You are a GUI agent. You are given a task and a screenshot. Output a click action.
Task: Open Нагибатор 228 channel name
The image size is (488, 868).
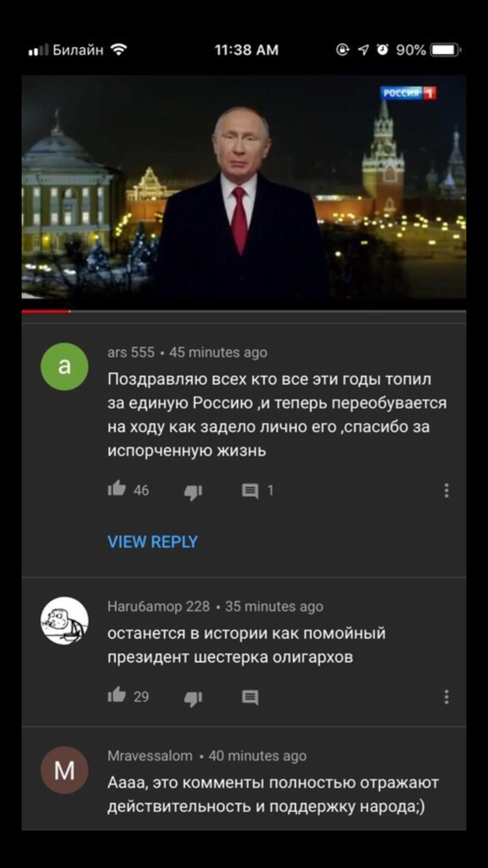pos(159,606)
